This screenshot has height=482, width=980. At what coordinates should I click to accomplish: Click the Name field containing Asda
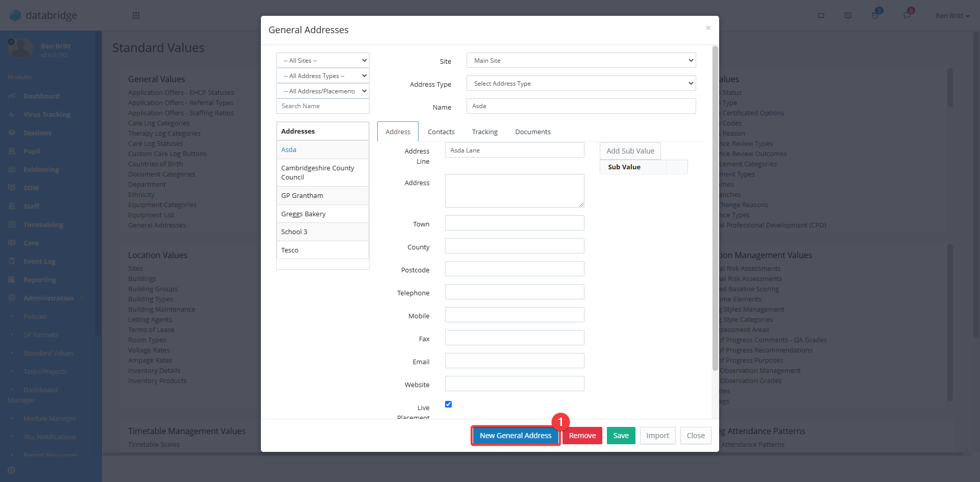pyautogui.click(x=581, y=106)
